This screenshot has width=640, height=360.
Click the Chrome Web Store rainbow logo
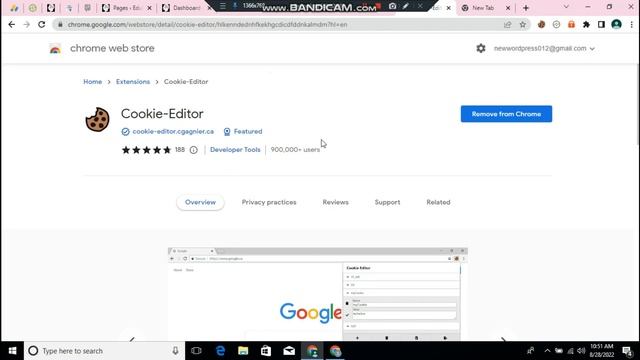[55, 49]
